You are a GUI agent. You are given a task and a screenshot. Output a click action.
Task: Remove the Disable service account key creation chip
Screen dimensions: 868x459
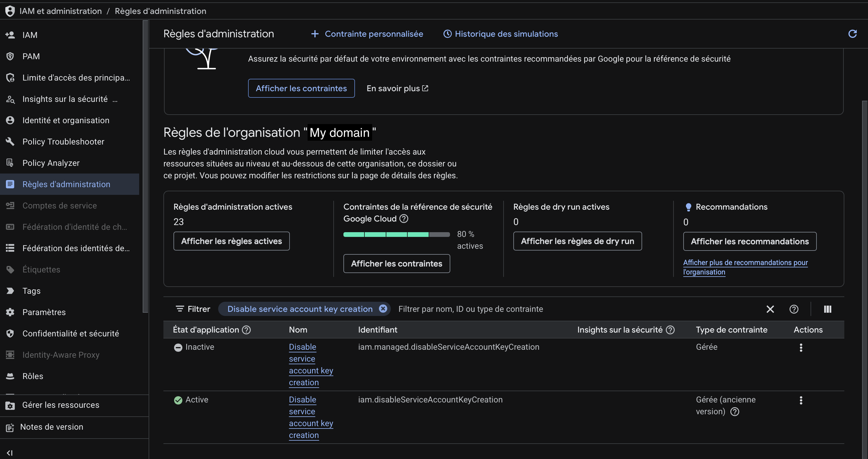[x=383, y=309]
